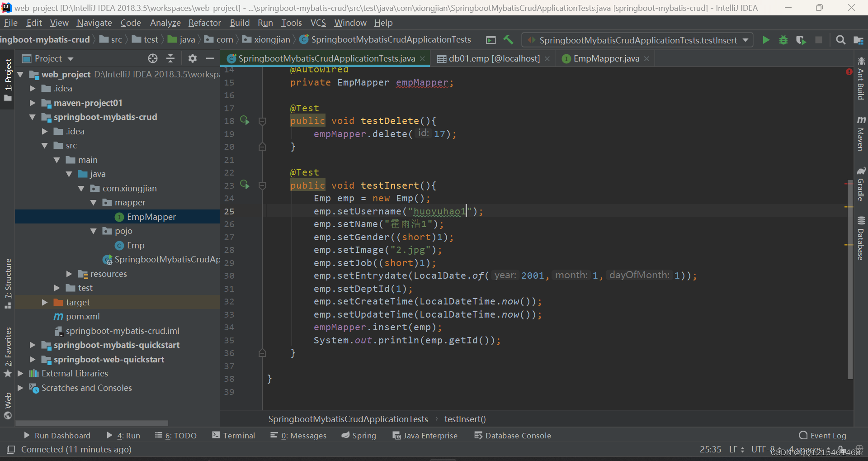Image resolution: width=868 pixels, height=461 pixels.
Task: Open Web tool window on left strip
Action: pos(8,406)
